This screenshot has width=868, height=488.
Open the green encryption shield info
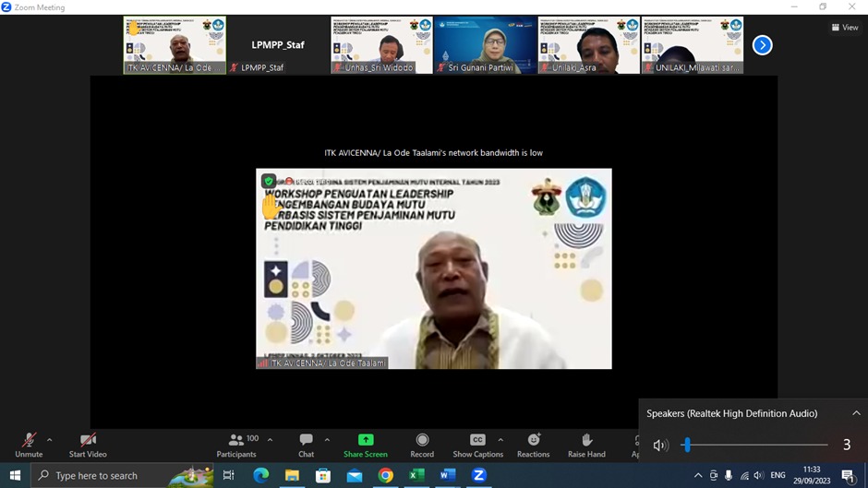268,181
